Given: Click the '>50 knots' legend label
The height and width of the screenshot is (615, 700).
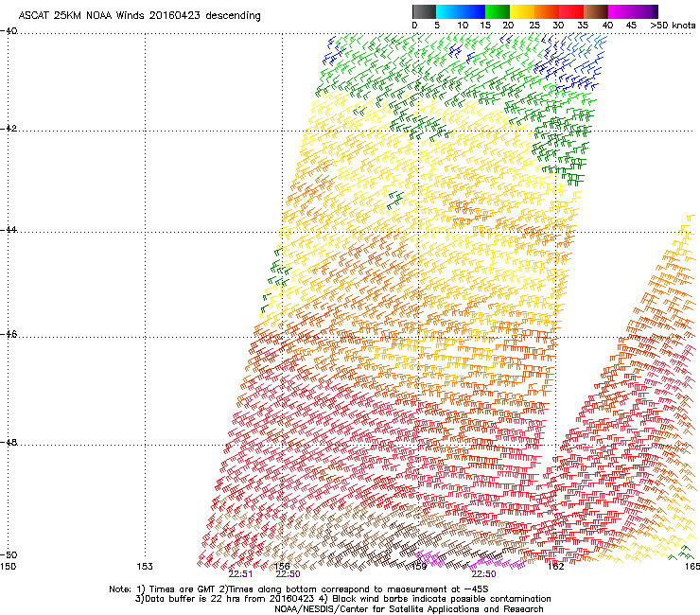Looking at the screenshot, I should 673,26.
